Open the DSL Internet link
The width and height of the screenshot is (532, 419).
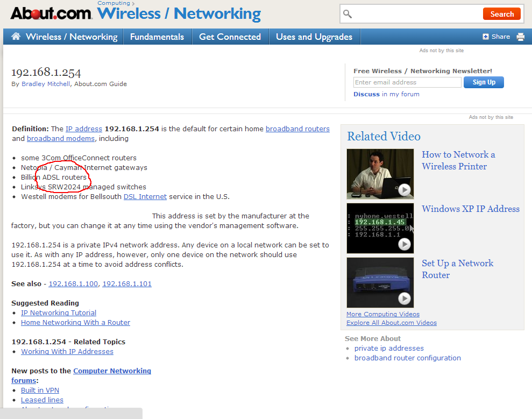coord(145,196)
